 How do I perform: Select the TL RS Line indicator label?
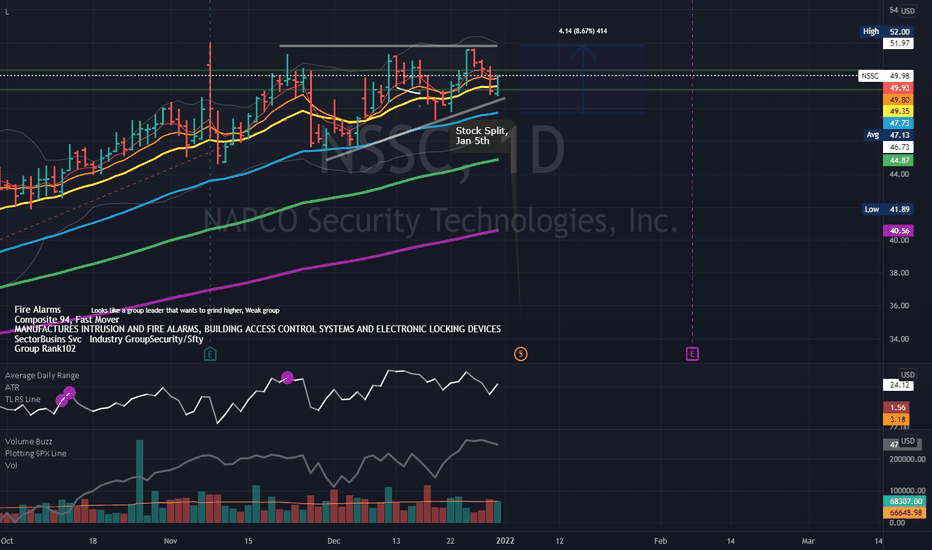pyautogui.click(x=23, y=399)
